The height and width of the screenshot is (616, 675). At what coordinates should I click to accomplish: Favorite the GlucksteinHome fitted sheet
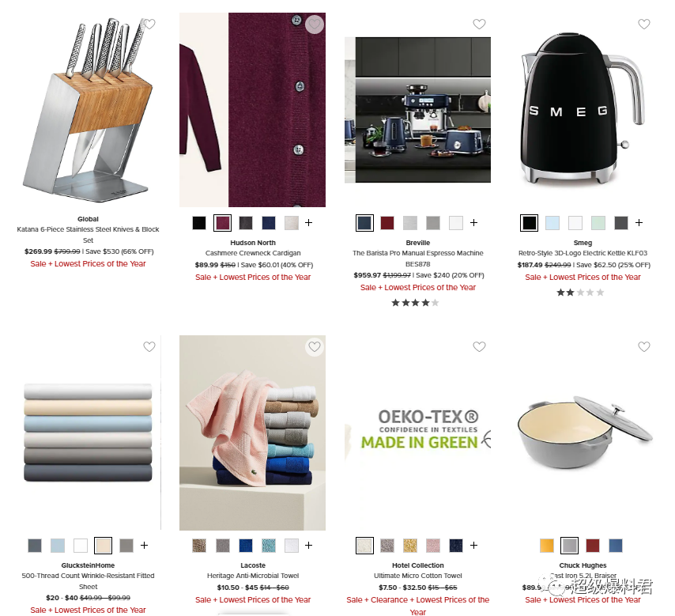click(x=149, y=346)
